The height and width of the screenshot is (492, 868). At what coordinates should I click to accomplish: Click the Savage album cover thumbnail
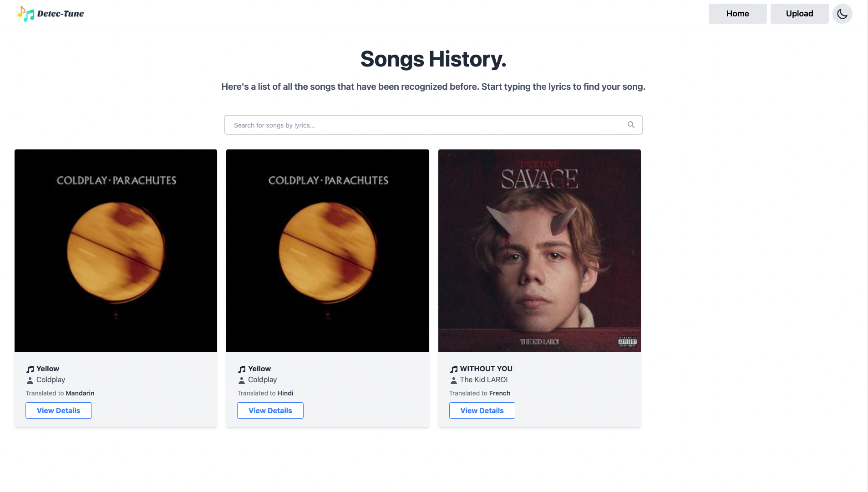click(x=539, y=251)
